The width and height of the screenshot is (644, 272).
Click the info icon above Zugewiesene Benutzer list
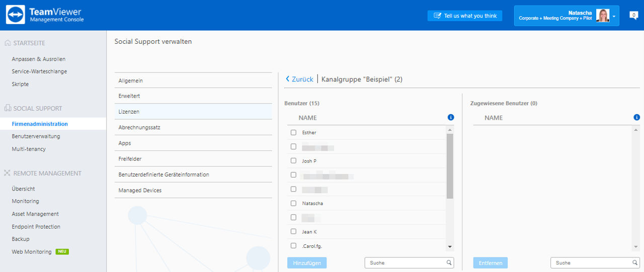click(637, 117)
